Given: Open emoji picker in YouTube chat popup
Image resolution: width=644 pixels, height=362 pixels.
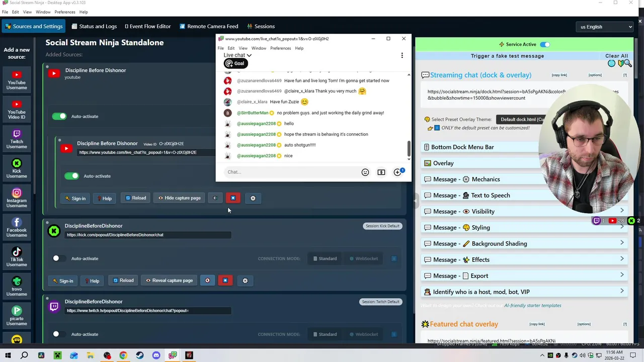Looking at the screenshot, I should coord(365,172).
